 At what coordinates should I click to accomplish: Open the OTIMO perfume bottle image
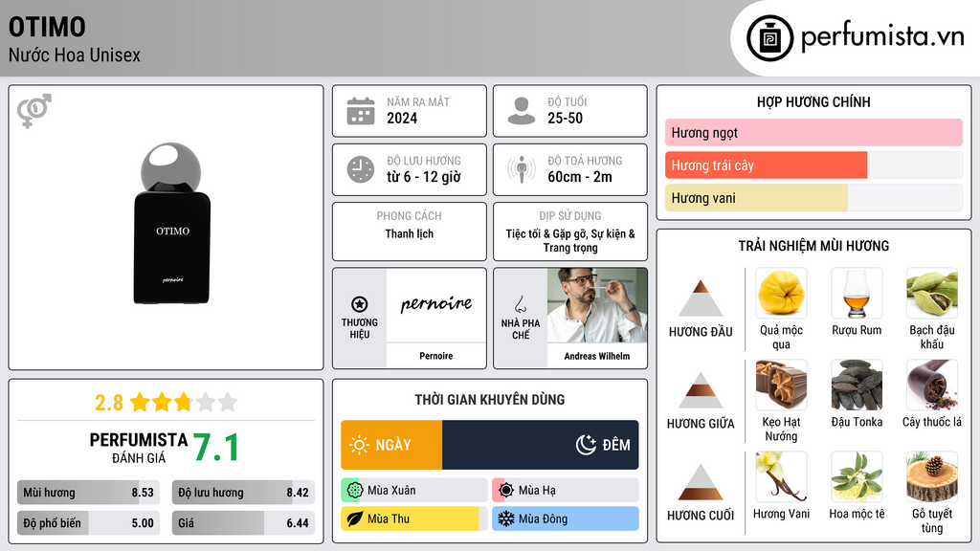(x=172, y=224)
